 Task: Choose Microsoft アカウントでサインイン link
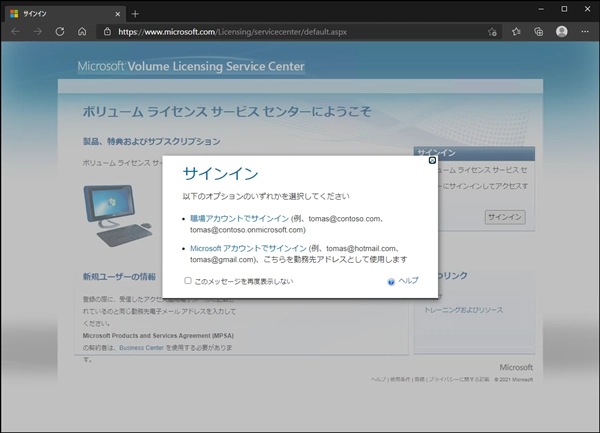[x=248, y=248]
